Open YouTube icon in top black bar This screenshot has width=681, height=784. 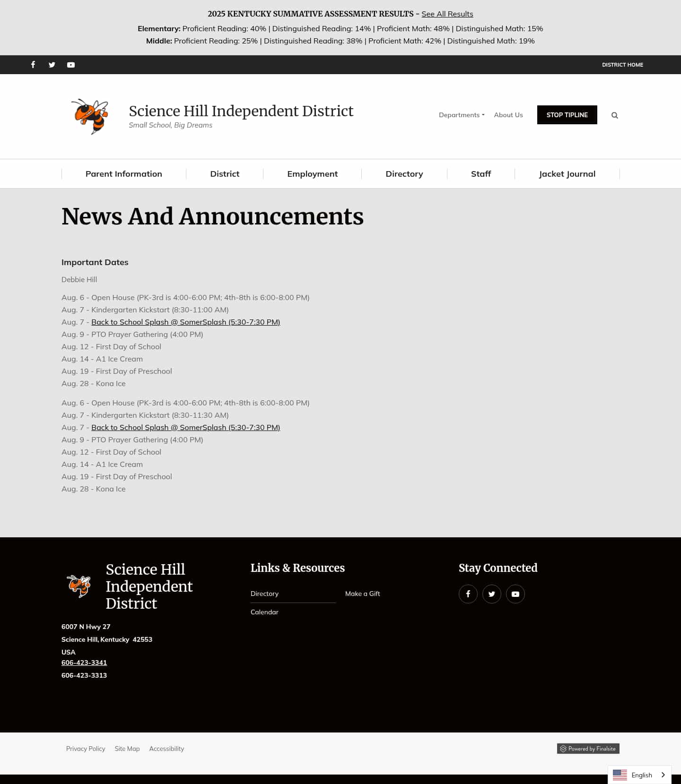(71, 65)
